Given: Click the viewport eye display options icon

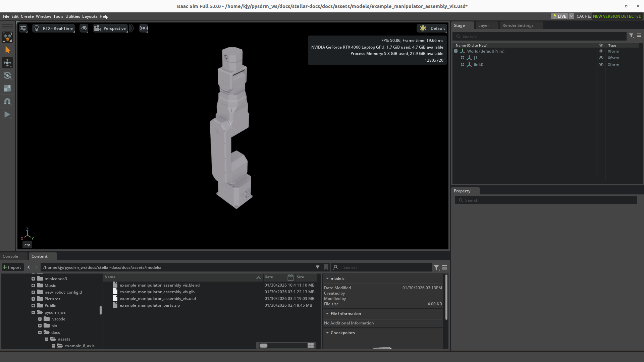Looking at the screenshot, I should point(84,28).
